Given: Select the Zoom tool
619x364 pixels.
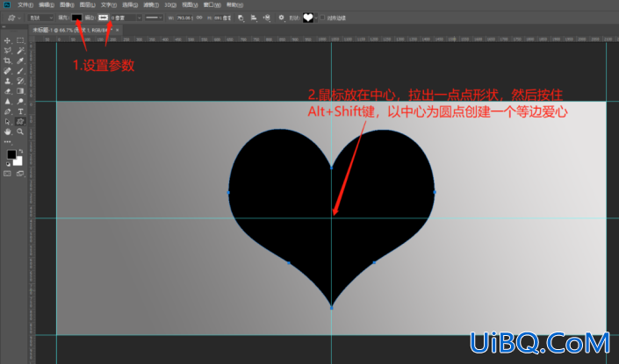Looking at the screenshot, I should (x=20, y=132).
